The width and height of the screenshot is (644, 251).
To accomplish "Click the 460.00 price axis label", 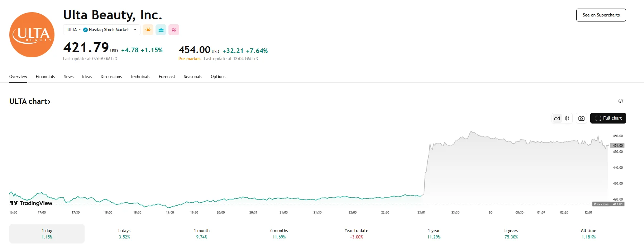I will tap(618, 136).
